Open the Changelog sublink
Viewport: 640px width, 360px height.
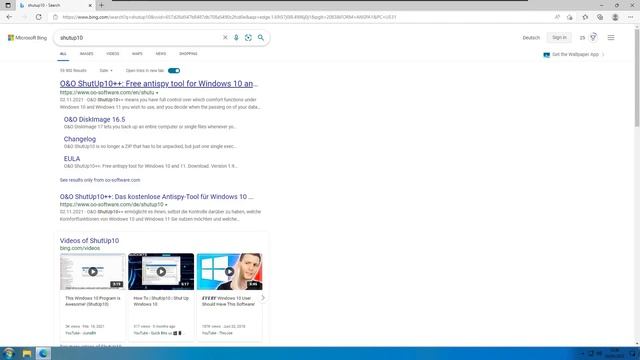tap(80, 139)
